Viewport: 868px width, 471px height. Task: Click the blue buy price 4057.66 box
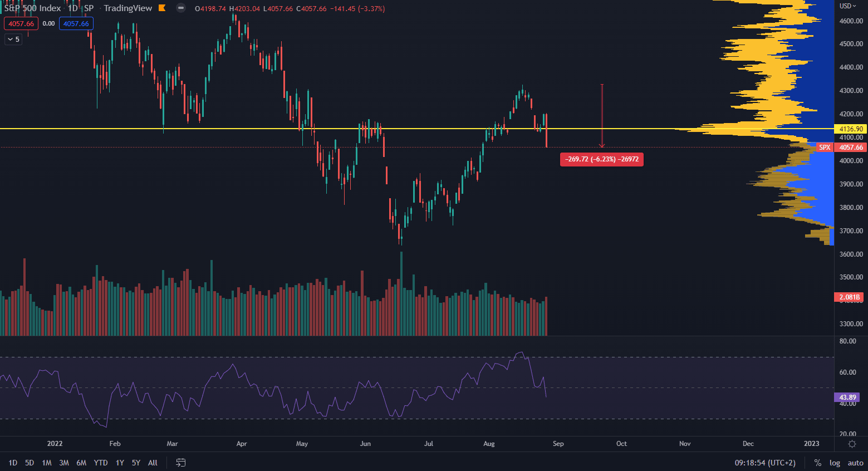pos(76,23)
